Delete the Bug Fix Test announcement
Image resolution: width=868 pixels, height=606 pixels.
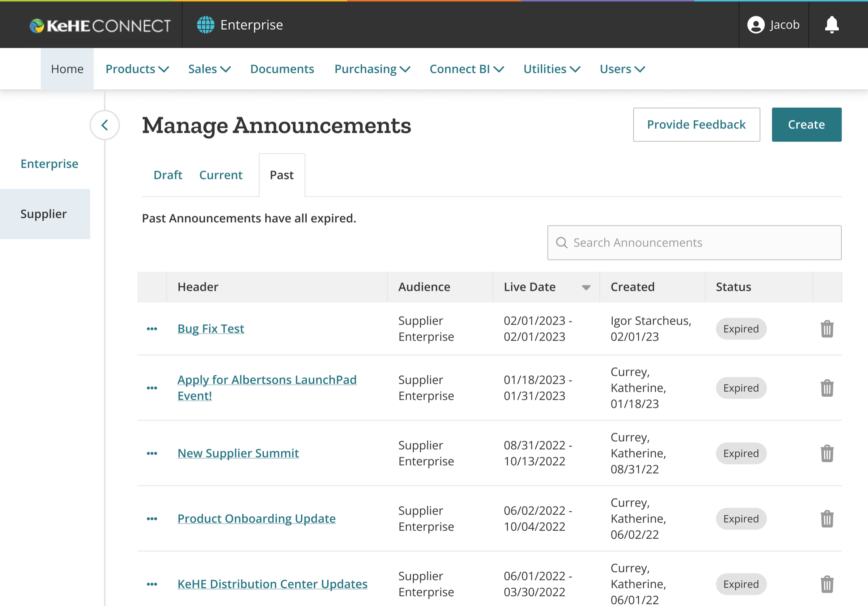827,329
